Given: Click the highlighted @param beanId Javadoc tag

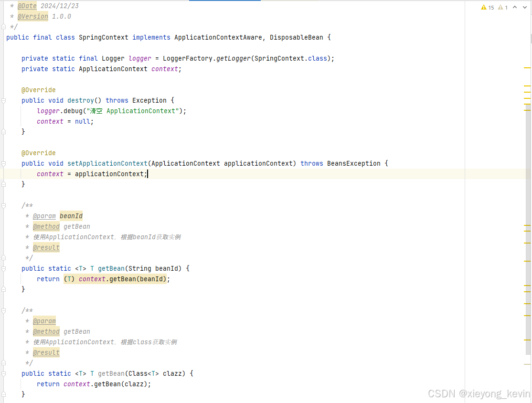Looking at the screenshot, I should (x=44, y=216).
